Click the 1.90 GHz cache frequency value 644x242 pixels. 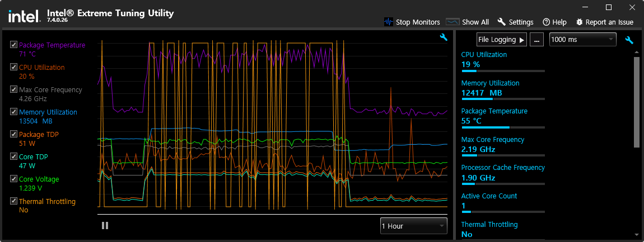tap(478, 178)
